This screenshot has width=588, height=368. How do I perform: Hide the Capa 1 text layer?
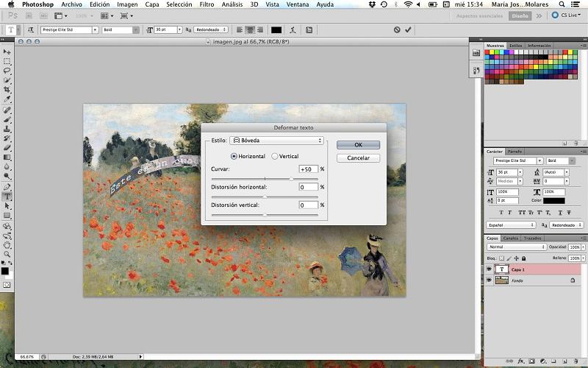(x=489, y=269)
